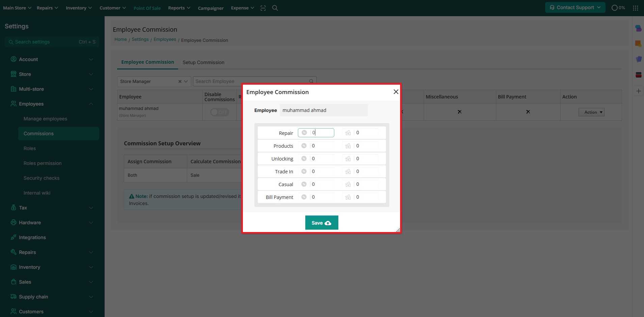644x317 pixels.
Task: Click the Bill Payment percentage input field
Action: tap(322, 197)
